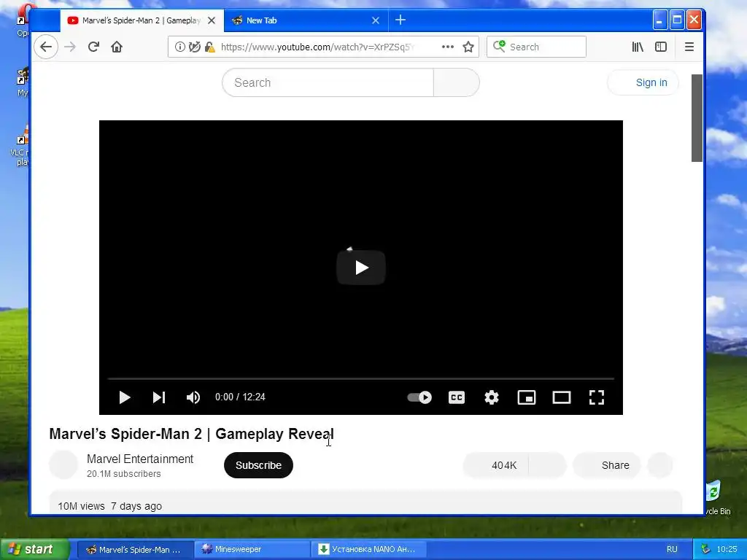Screen dimensions: 747x560
Task: Click the page vertical scrollbar thumb
Action: tap(697, 118)
